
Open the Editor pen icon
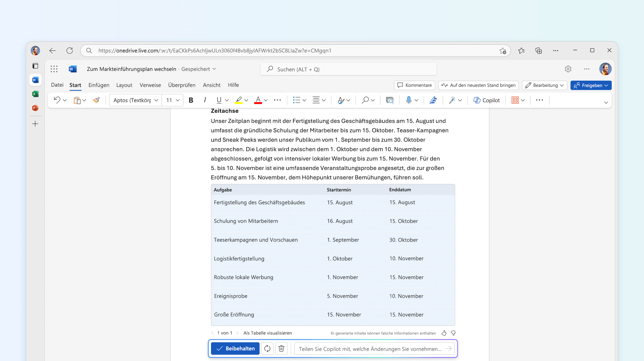pyautogui.click(x=433, y=100)
